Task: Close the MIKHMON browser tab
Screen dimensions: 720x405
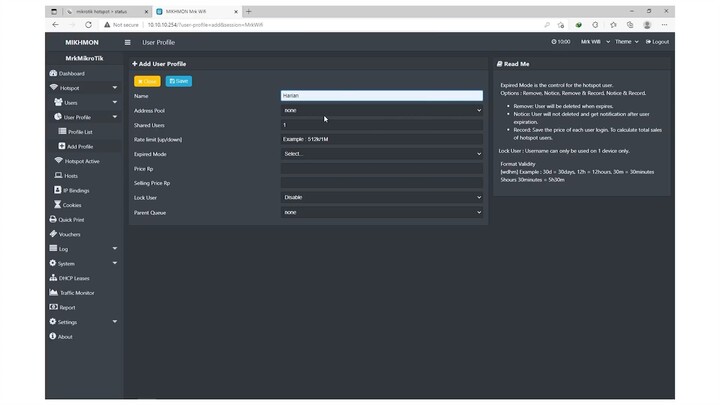Action: click(236, 11)
